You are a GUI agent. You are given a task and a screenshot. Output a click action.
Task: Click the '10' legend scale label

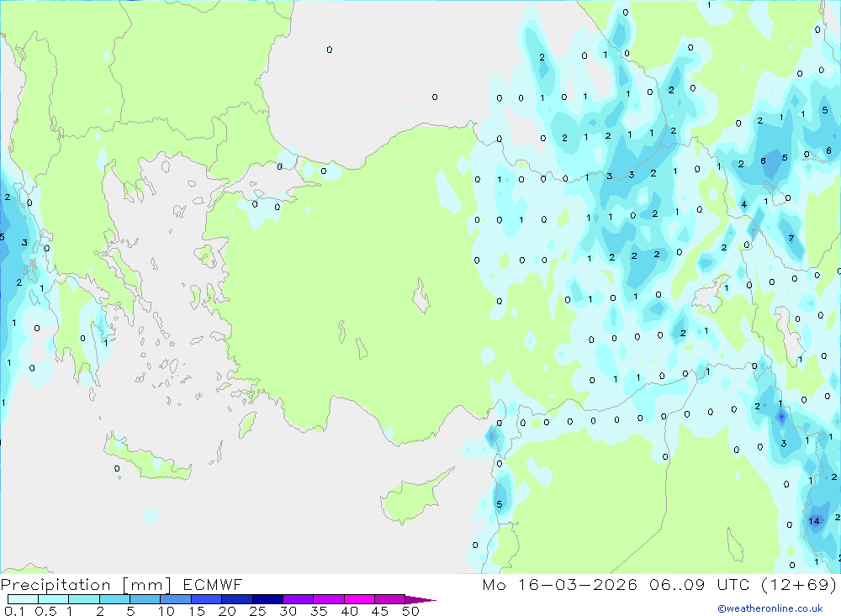point(167,611)
